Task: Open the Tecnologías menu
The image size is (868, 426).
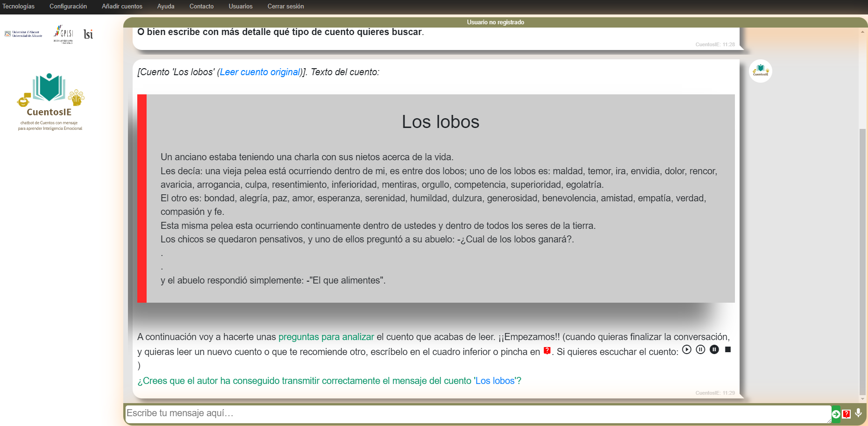Action: click(x=18, y=7)
